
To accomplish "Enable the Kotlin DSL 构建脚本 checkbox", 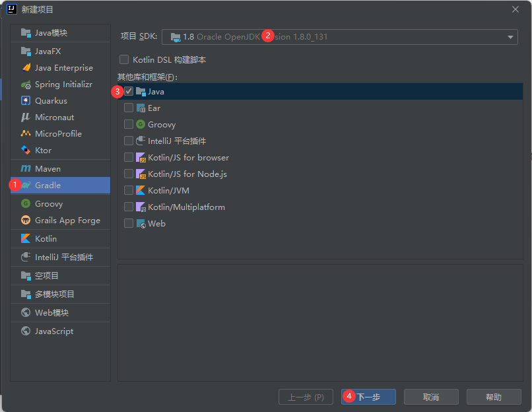I will click(124, 59).
